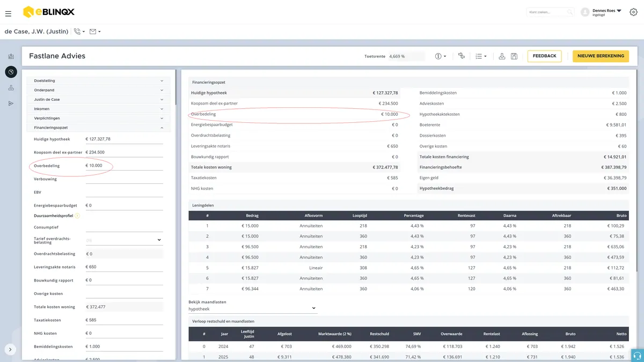Click the Taxatiekosten input field
Viewport: 644px width, 362px height.
pyautogui.click(x=124, y=320)
